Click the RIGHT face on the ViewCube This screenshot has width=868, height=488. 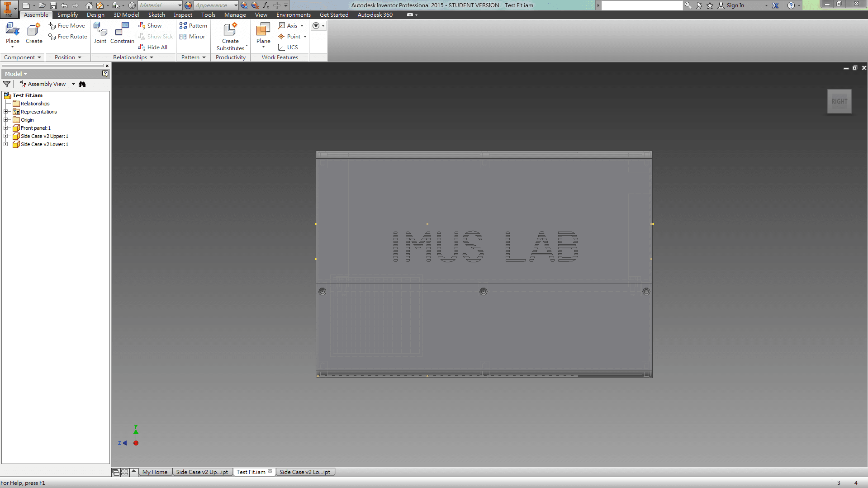(840, 101)
